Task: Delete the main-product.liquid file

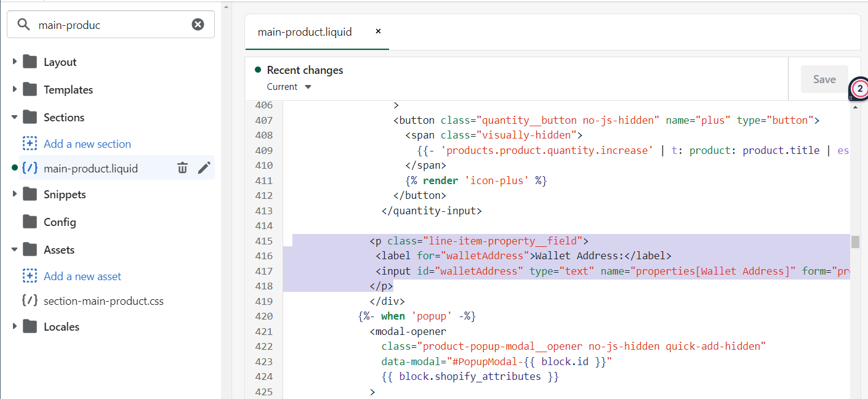Action: [x=182, y=168]
